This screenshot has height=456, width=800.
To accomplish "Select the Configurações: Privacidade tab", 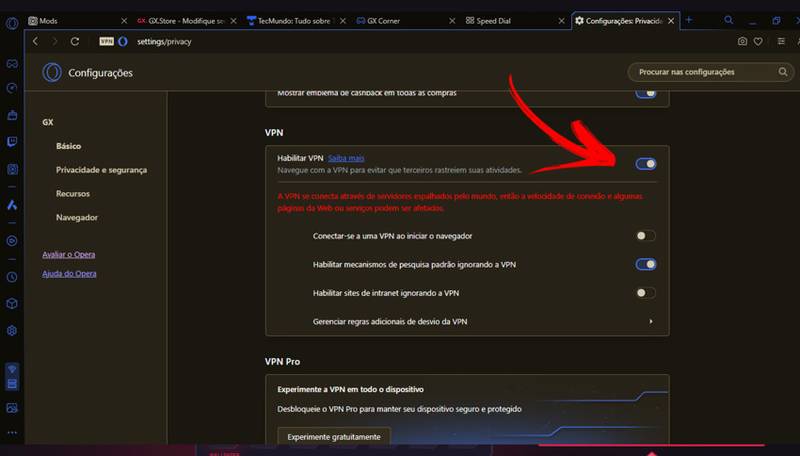I will [x=624, y=21].
